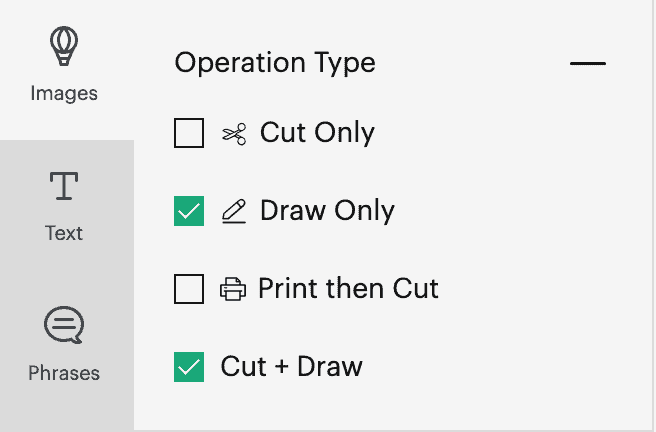Switch to the Text tab label

tap(64, 233)
